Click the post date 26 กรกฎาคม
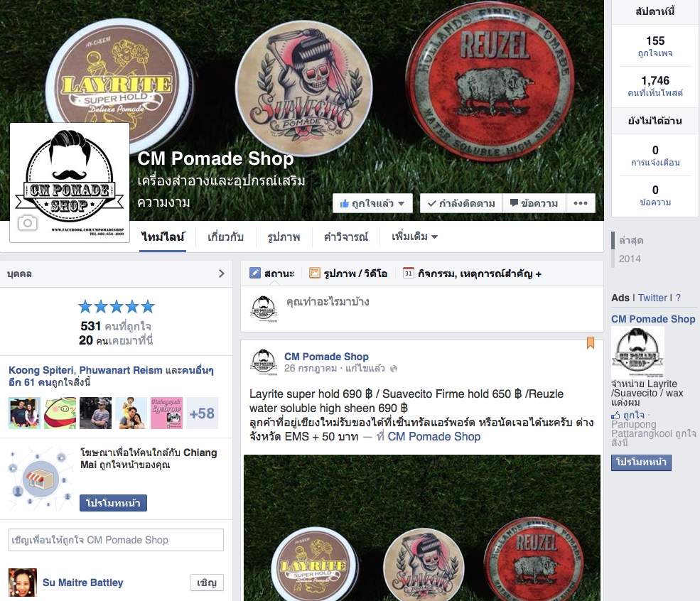This screenshot has width=700, height=601. tap(311, 368)
